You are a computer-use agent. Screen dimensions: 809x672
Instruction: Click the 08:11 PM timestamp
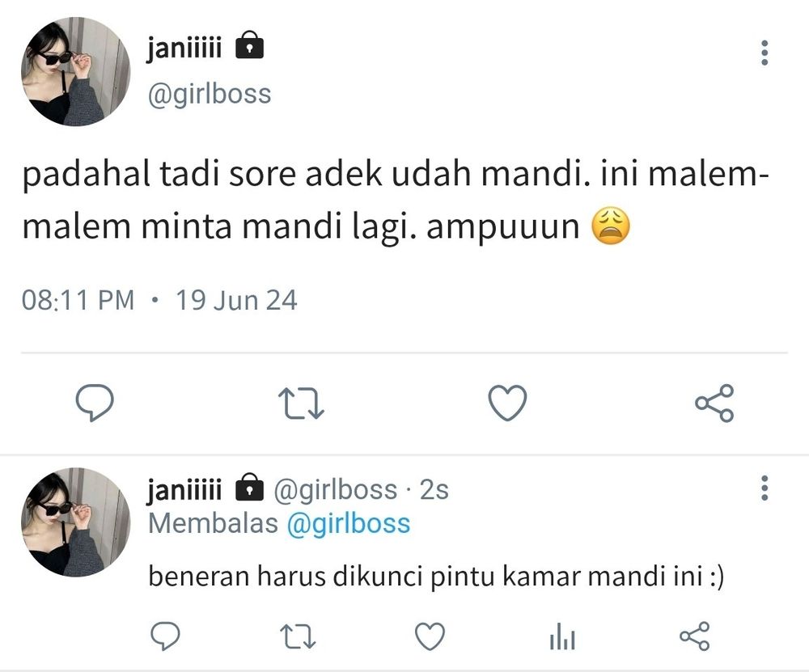coord(78,300)
